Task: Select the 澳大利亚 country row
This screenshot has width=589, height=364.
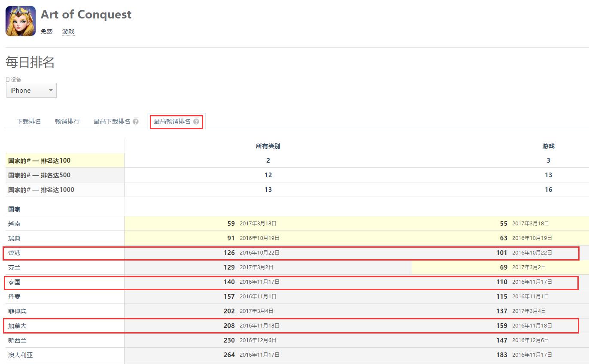Action: [x=20, y=355]
